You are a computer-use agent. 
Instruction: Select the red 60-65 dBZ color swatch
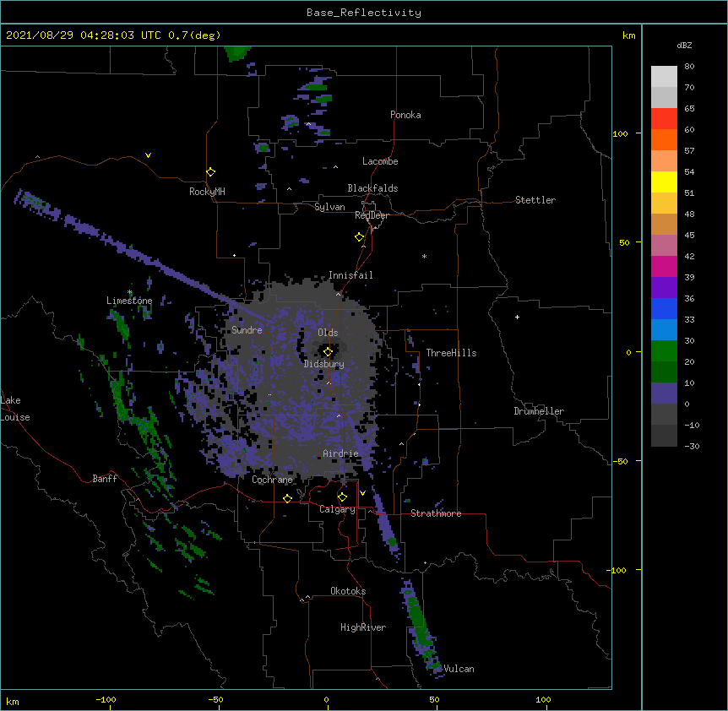[x=664, y=118]
